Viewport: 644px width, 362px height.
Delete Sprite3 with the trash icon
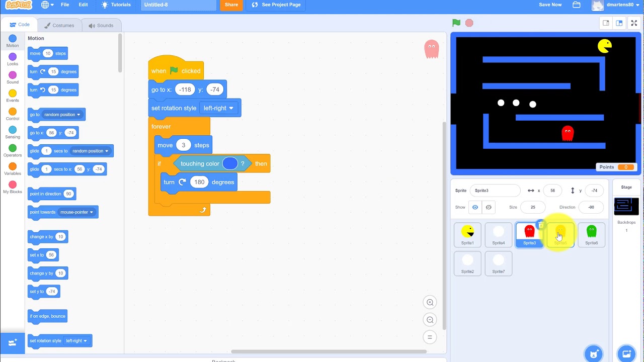541,225
